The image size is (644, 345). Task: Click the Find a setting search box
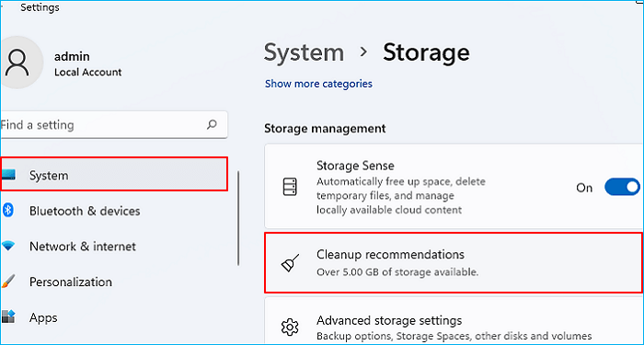click(x=114, y=125)
